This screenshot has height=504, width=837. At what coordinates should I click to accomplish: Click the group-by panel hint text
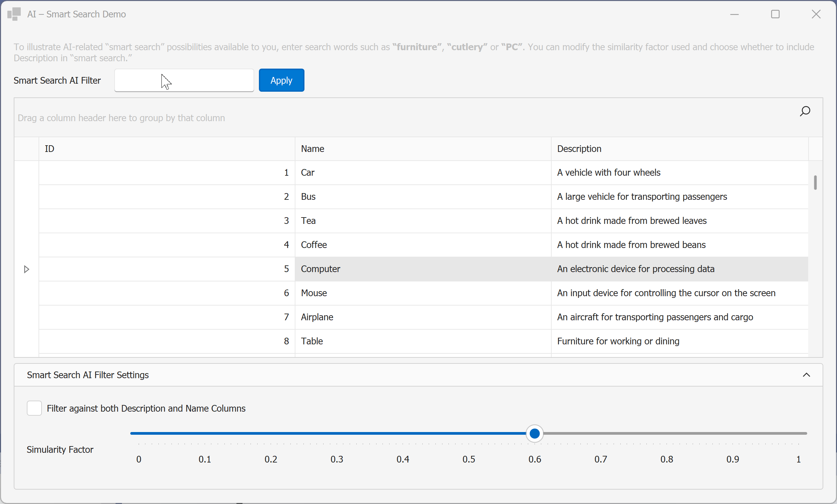121,118
